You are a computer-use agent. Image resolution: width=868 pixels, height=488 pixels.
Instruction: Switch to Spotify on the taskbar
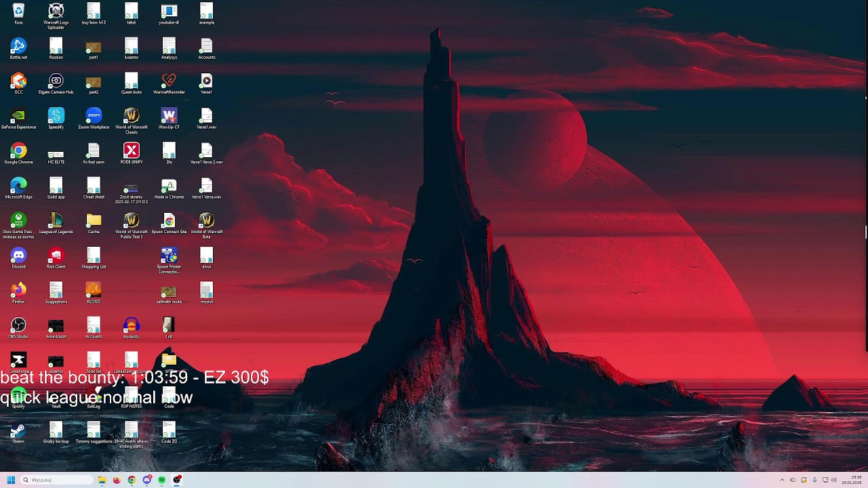[x=161, y=480]
